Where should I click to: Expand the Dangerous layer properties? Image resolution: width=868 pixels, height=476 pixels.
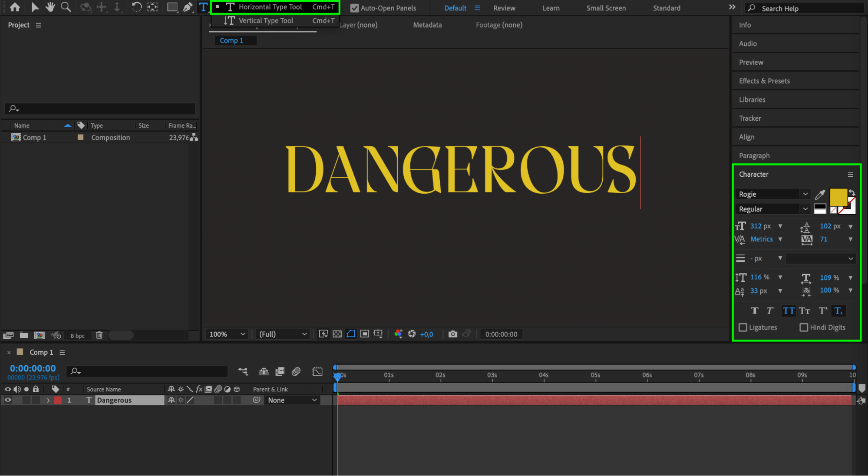point(48,400)
